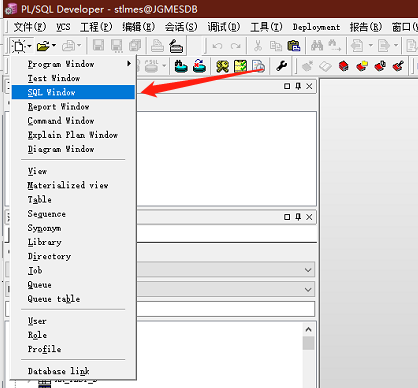This screenshot has width=418, height=388.
Task: Click the Cut scissors icon
Action: [258, 46]
